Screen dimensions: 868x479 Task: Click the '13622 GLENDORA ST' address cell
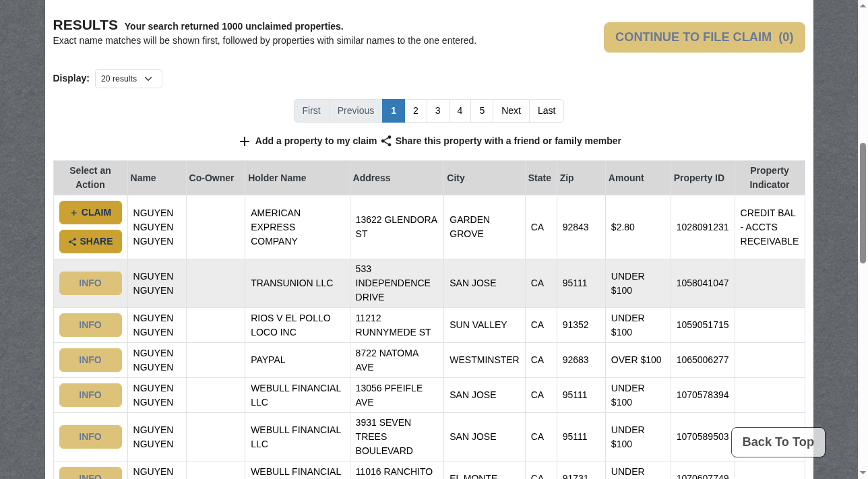pyautogui.click(x=396, y=227)
